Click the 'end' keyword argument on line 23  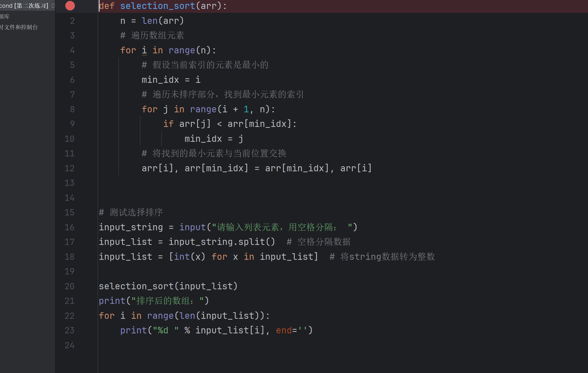(284, 330)
